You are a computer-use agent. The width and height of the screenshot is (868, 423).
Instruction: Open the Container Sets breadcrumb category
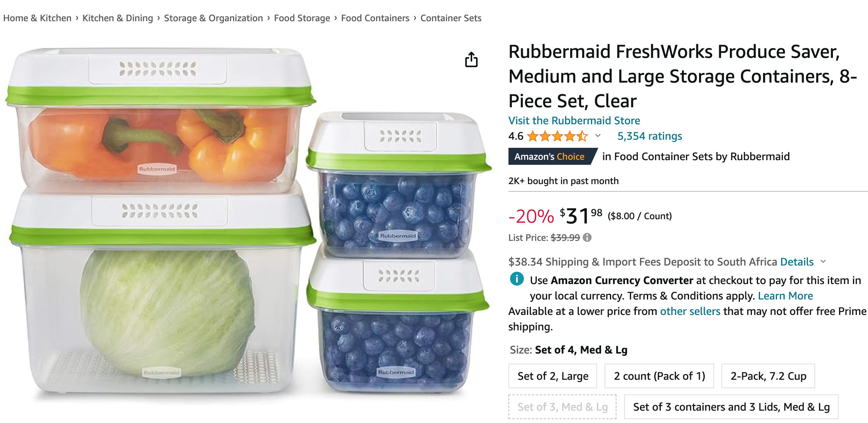(451, 18)
